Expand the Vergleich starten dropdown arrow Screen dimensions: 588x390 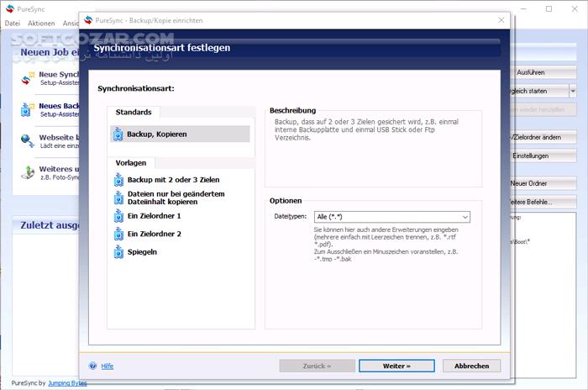(573, 91)
